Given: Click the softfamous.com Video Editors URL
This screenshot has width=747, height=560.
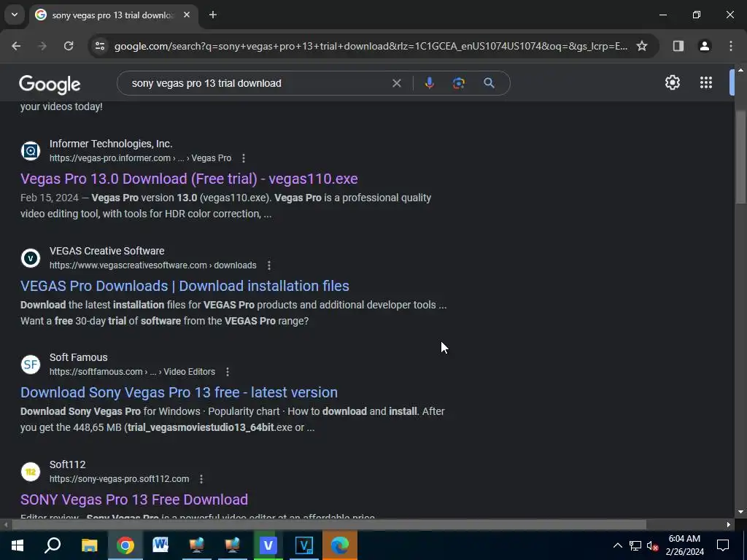Looking at the screenshot, I should (132, 372).
